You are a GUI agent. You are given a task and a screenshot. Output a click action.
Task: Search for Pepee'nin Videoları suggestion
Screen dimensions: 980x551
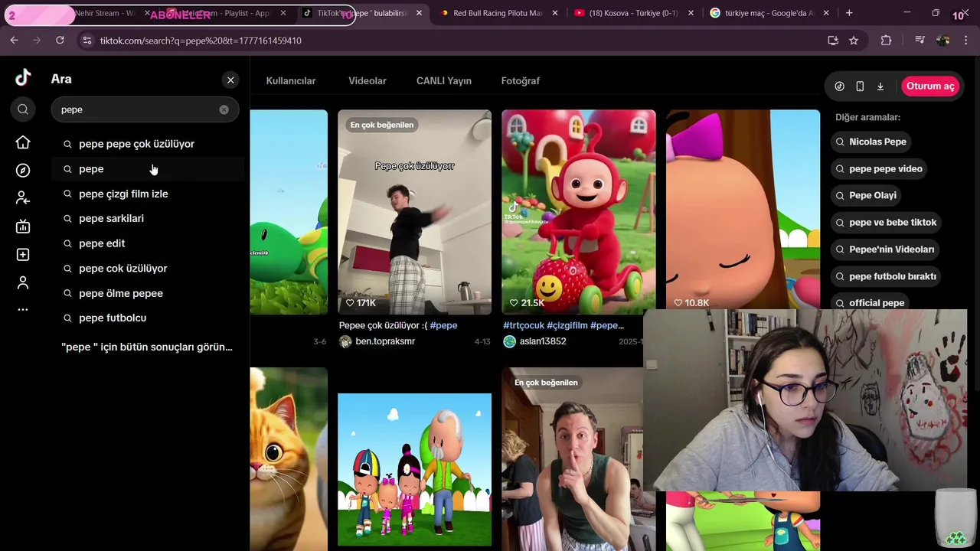[x=885, y=249]
